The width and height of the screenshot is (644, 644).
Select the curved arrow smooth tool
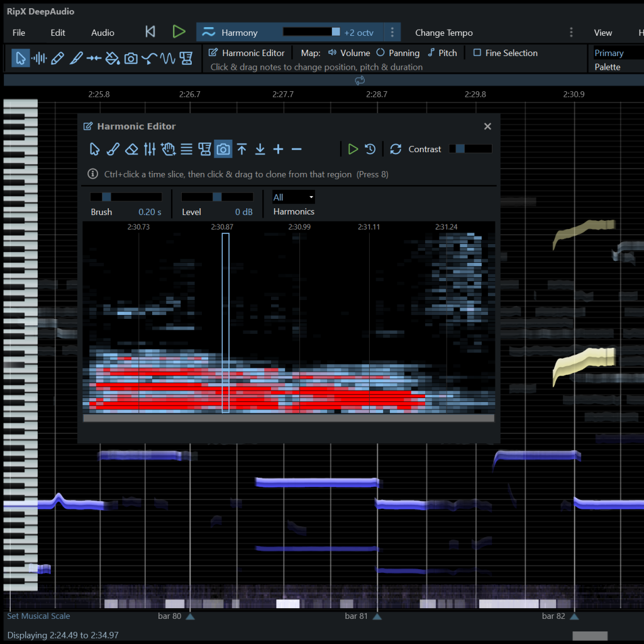[149, 58]
